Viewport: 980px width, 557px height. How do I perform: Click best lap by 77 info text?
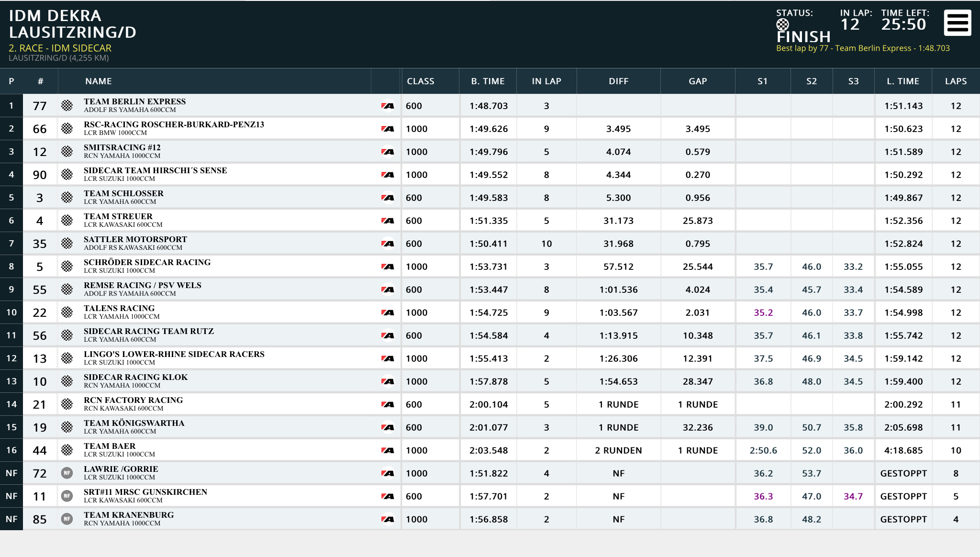click(863, 48)
